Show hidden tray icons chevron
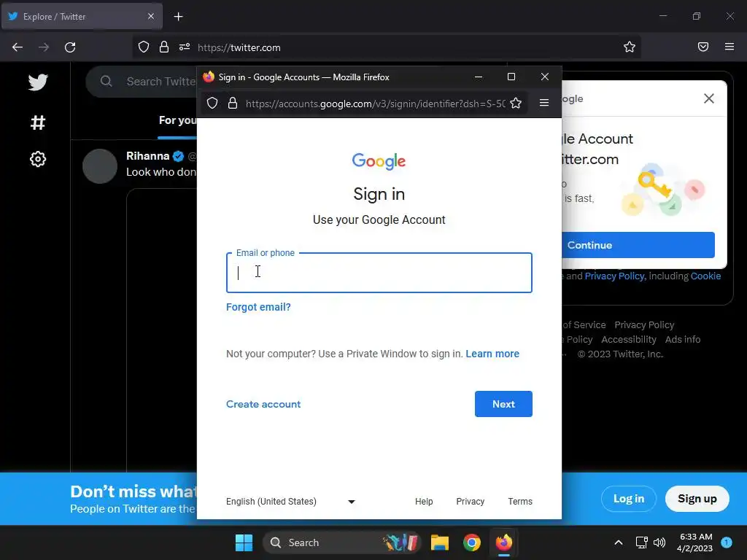This screenshot has height=560, width=747. click(619, 542)
